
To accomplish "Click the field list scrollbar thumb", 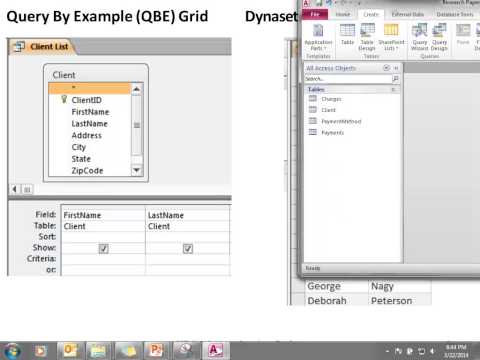I will click(x=137, y=125).
